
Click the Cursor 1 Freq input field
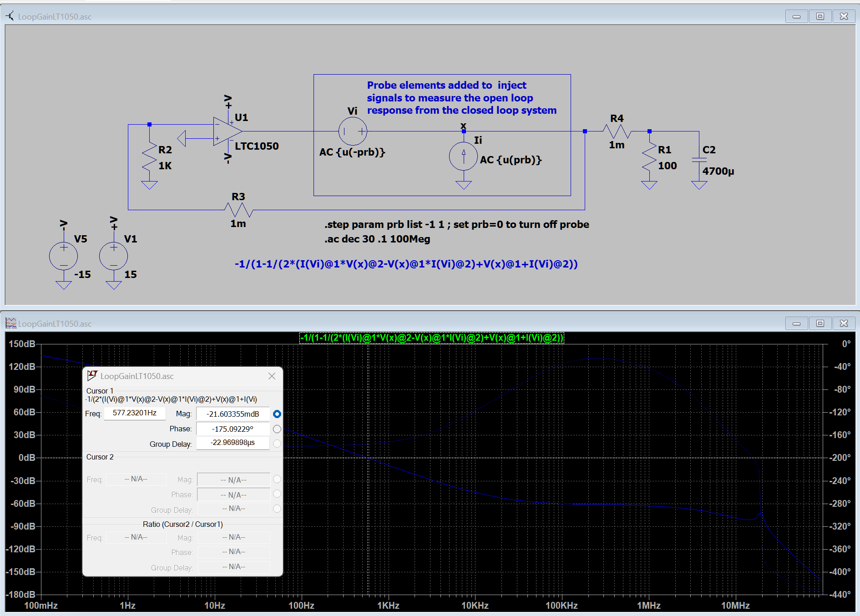click(x=135, y=413)
